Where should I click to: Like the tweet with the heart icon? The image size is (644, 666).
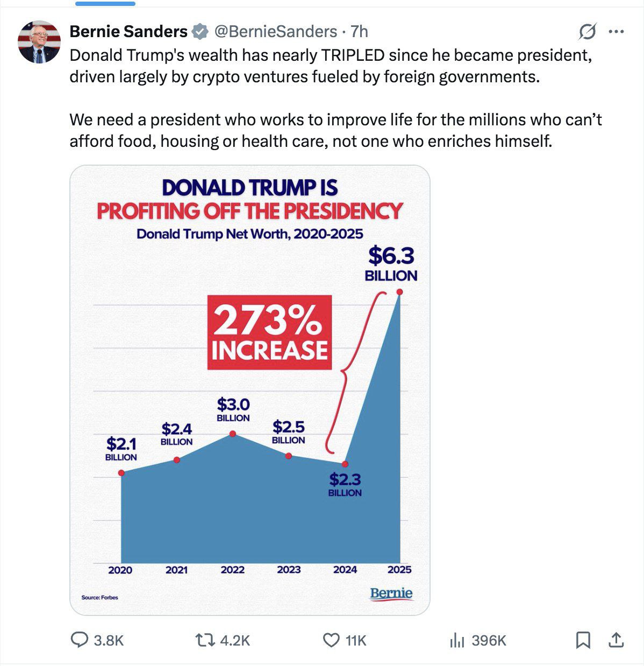331,640
